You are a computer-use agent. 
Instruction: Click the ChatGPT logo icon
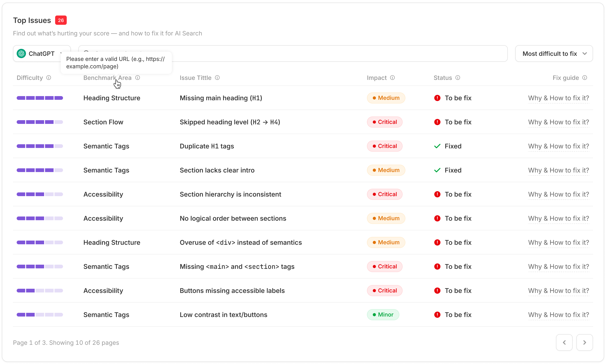click(21, 53)
